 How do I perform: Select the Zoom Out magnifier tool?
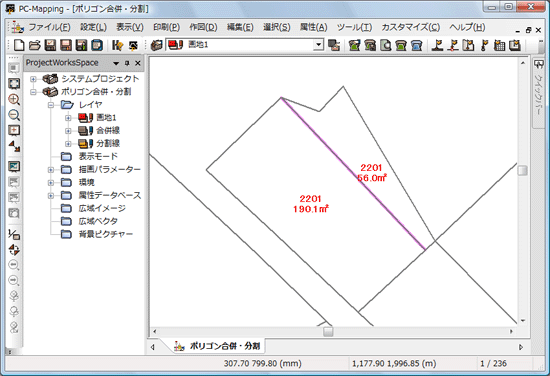coord(14,115)
